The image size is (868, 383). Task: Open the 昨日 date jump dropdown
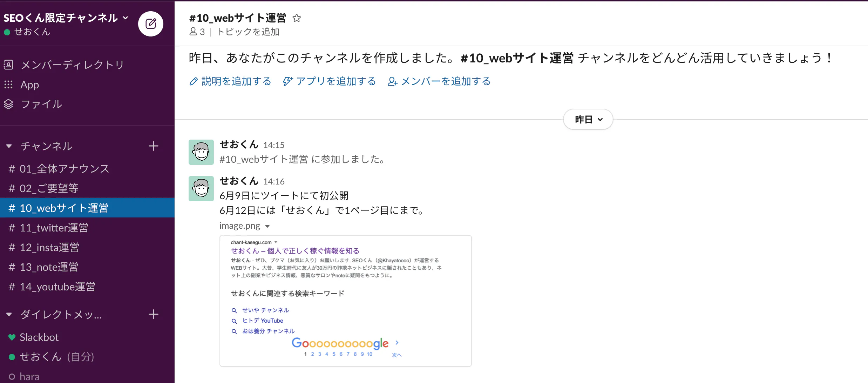(588, 119)
